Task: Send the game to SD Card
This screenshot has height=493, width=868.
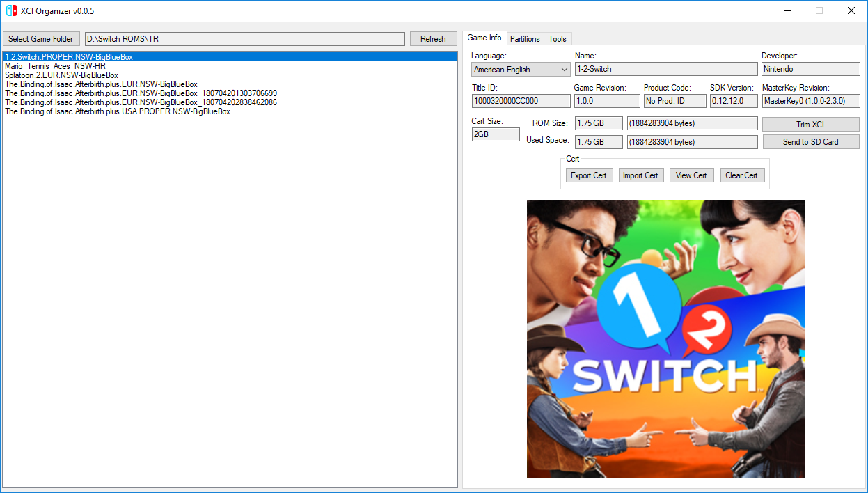Action: (x=811, y=142)
